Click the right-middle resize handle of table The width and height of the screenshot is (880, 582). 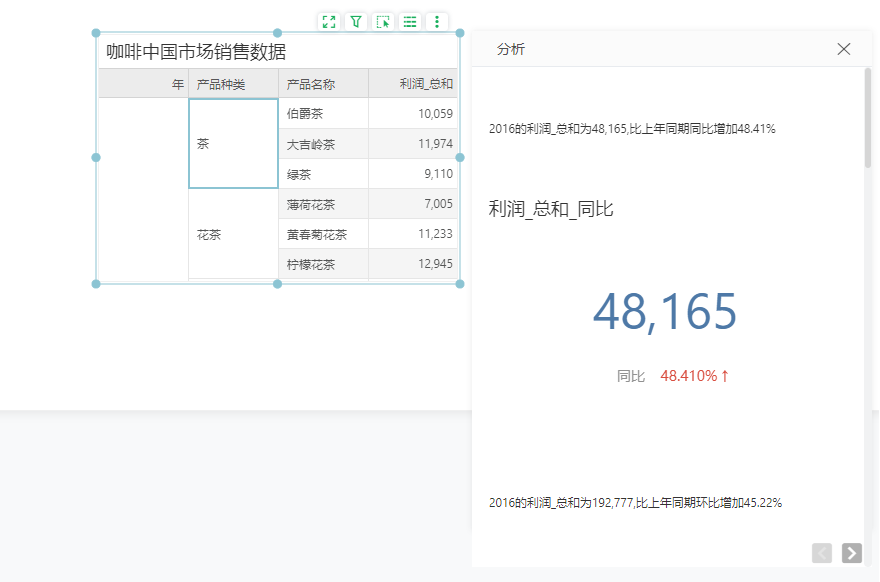pyautogui.click(x=460, y=158)
